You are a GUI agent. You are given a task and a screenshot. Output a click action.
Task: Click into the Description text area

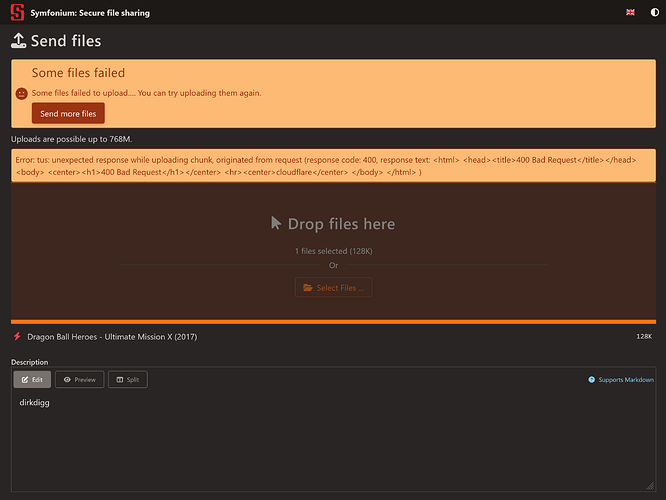tap(333, 442)
